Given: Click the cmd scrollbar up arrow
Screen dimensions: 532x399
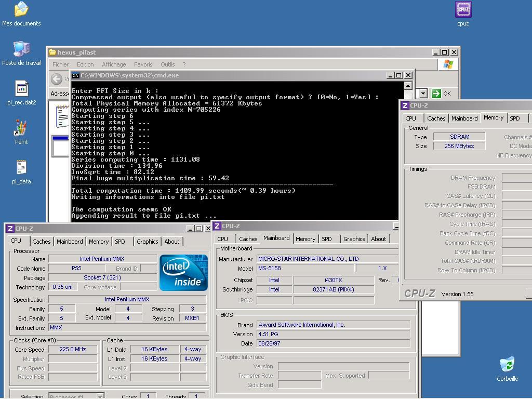Looking at the screenshot, I should coord(408,85).
